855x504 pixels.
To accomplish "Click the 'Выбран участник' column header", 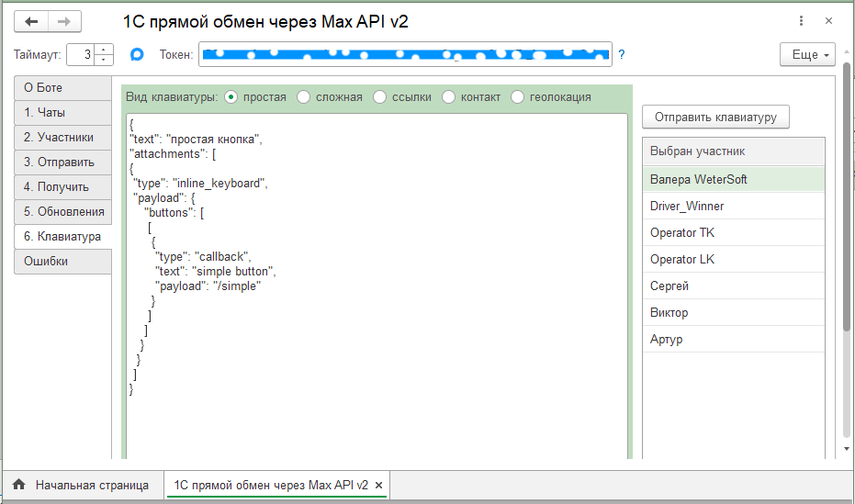I will (734, 151).
